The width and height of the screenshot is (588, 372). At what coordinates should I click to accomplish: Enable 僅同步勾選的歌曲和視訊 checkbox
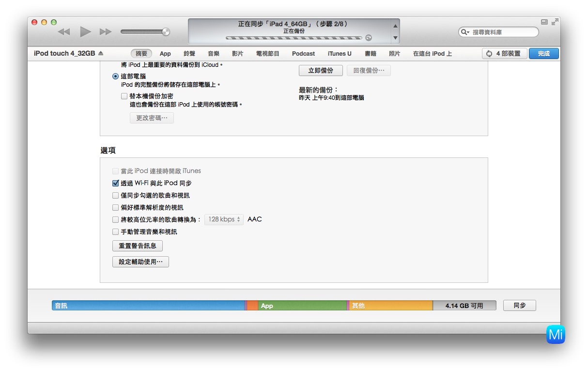[115, 195]
